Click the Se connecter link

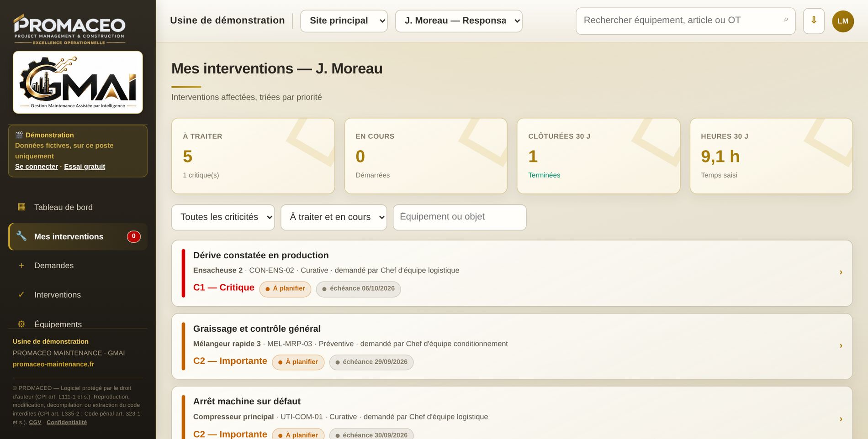[x=37, y=167]
